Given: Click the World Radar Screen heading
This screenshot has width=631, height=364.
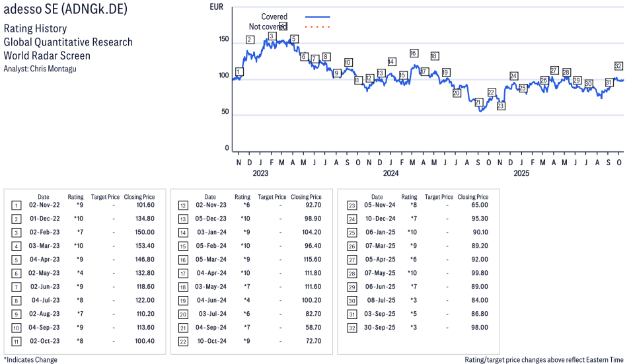Looking at the screenshot, I should coord(47,55).
